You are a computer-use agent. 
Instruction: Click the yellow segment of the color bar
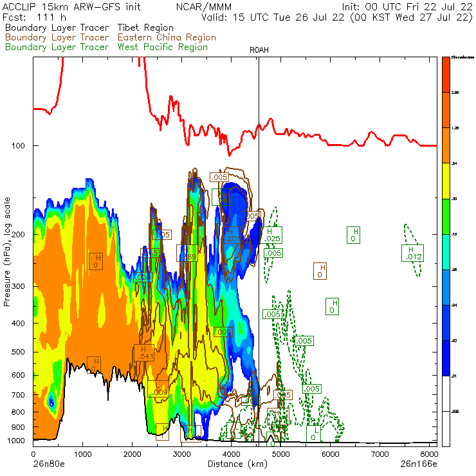click(x=446, y=181)
